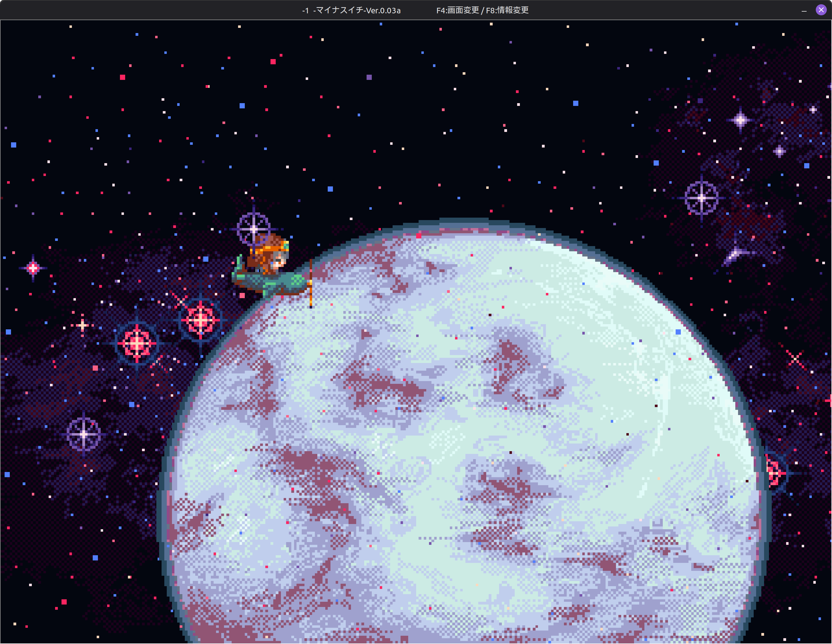Click the purple crosshair star above the pilot
Image resolution: width=832 pixels, height=644 pixels.
(254, 229)
